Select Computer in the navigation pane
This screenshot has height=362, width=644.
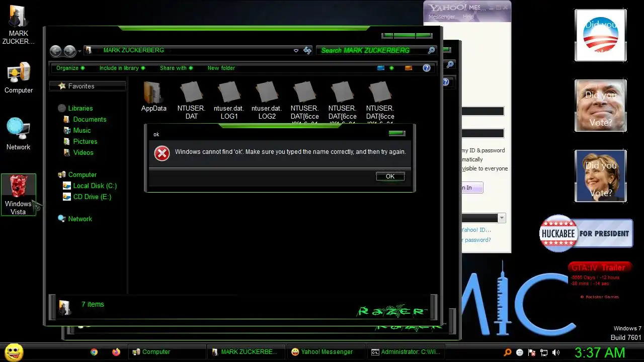pos(77,174)
